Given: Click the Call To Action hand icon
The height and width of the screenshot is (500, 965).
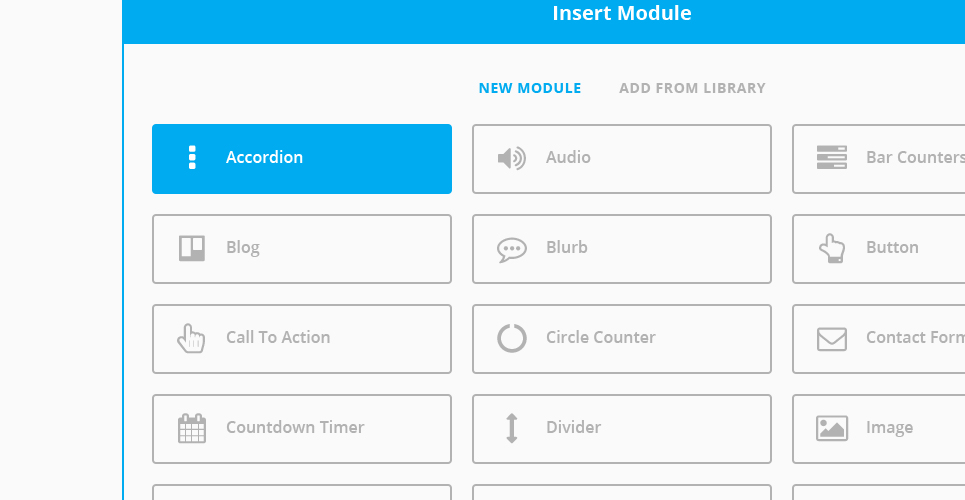Looking at the screenshot, I should 191,339.
